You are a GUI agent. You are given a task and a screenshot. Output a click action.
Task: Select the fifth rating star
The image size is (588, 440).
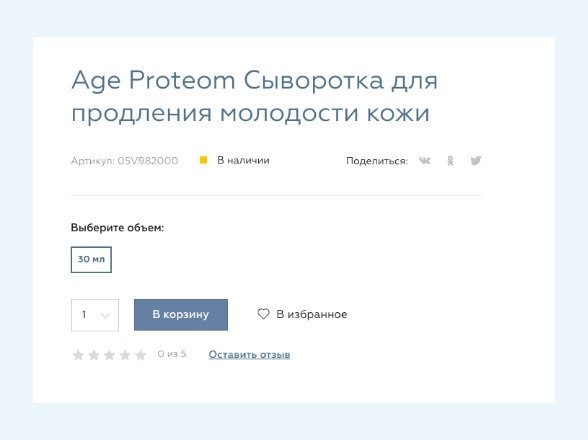click(141, 355)
